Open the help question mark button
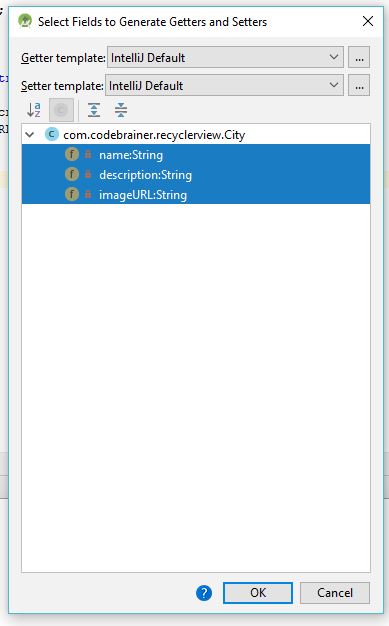Screen dimensions: 389x626 (204, 593)
